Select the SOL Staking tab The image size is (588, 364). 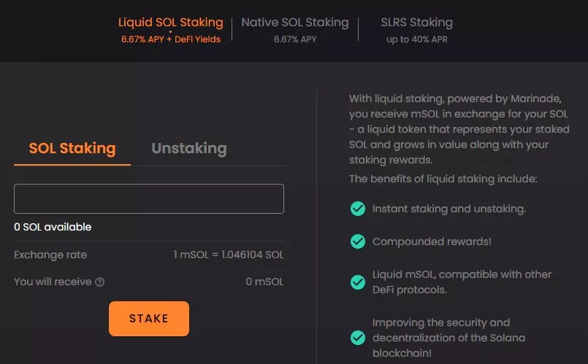tap(72, 148)
